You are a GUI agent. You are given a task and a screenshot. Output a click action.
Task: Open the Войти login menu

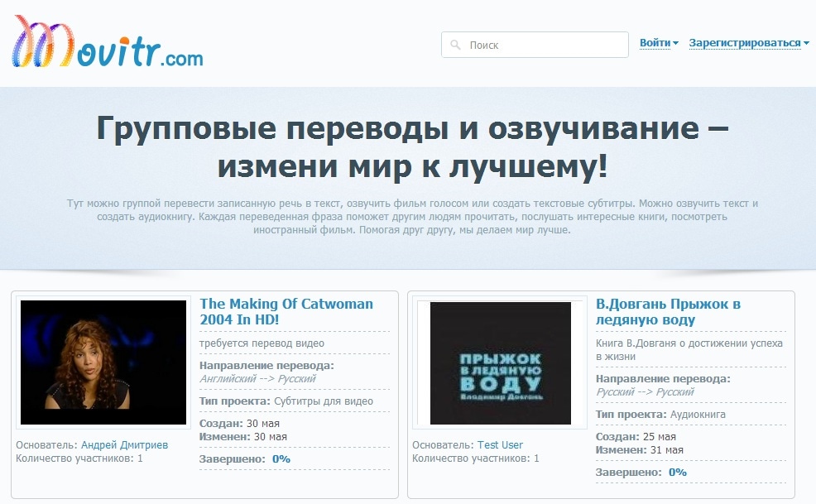(655, 43)
